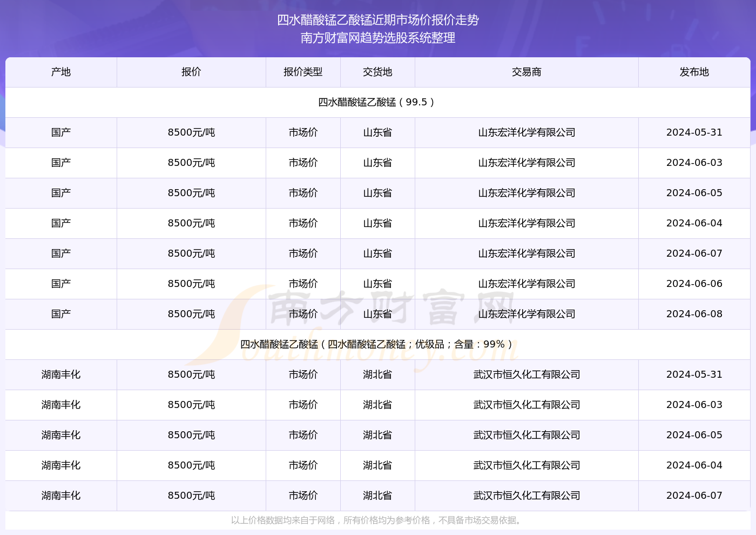Click 8500元/吨 in the 2024-06-06 row

point(191,284)
